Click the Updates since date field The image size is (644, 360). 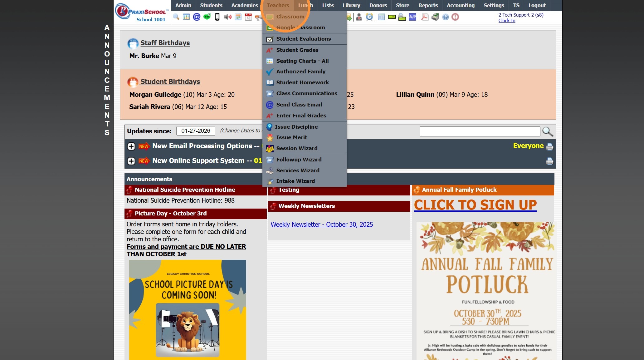pyautogui.click(x=196, y=131)
